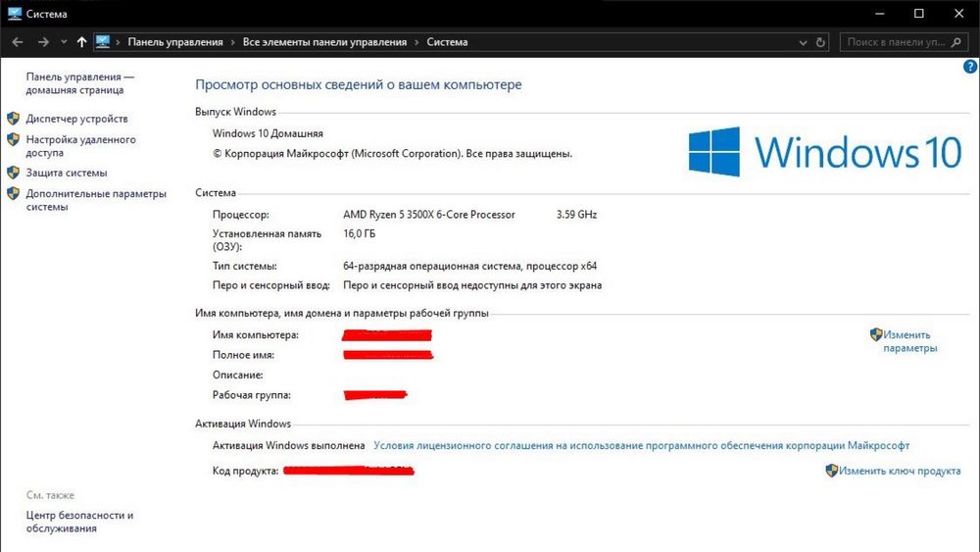Expand chevron after 'Панель управления' breadcrumb

pos(232,42)
